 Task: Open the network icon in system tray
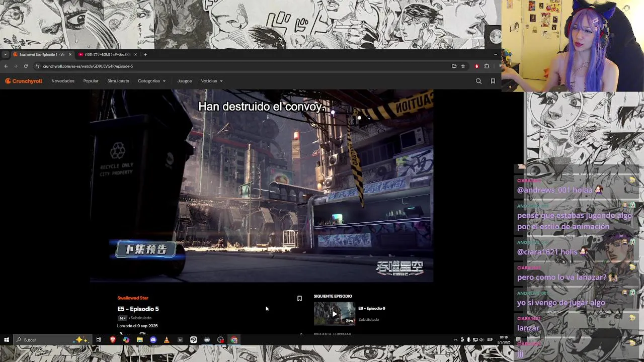point(475,340)
